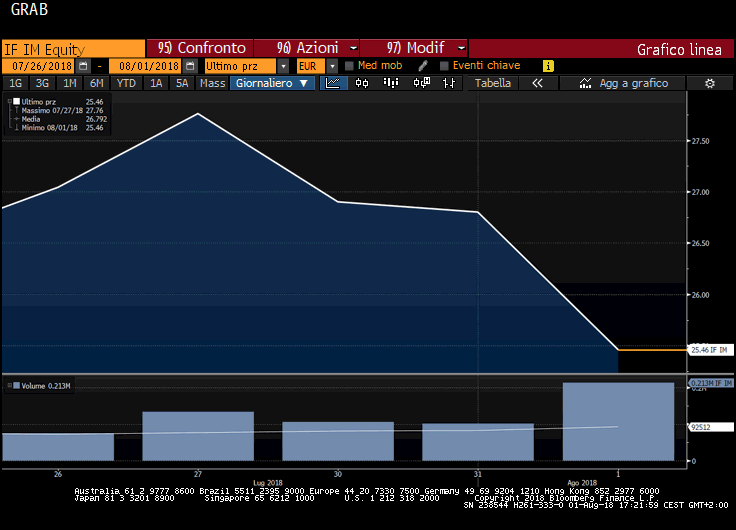Image resolution: width=736 pixels, height=530 pixels.
Task: Click the 26.00 price axis label
Action: [x=700, y=295]
